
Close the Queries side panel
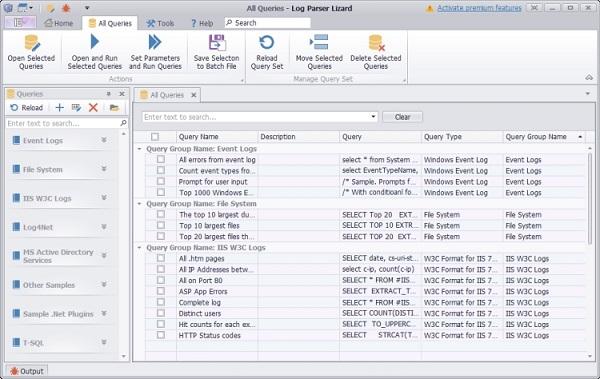[122, 94]
